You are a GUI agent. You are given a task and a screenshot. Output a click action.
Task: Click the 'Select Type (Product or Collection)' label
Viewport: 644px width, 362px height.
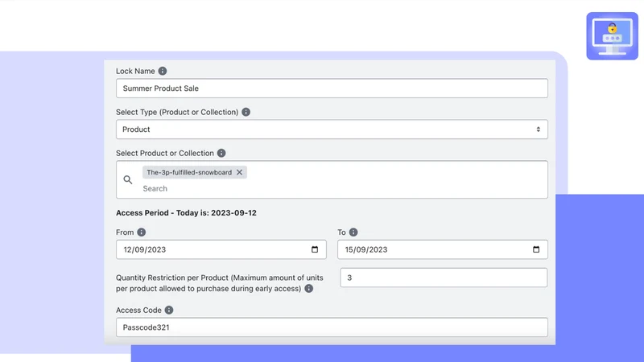coord(177,112)
